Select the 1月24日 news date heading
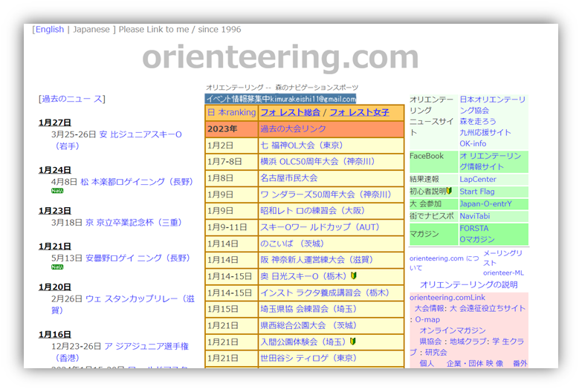Image resolution: width=582 pixels, height=392 pixels. tap(54, 170)
